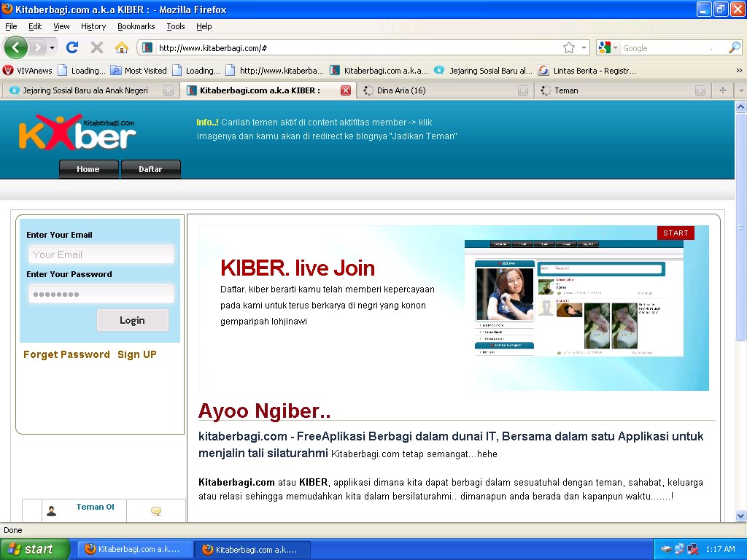Image resolution: width=747 pixels, height=560 pixels.
Task: Close the Kitaberbagi.com a.k.a KIBER tab
Action: pyautogui.click(x=346, y=90)
